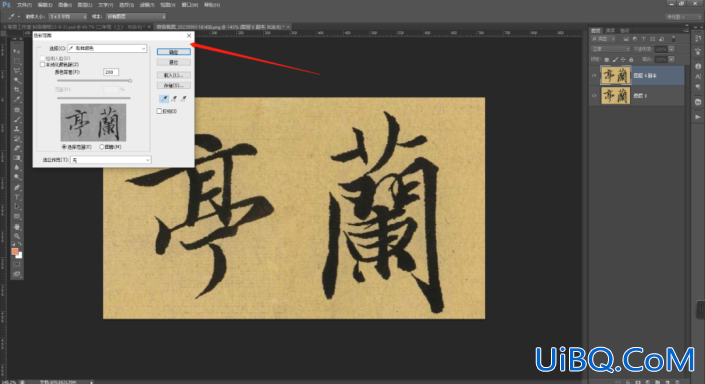
Task: Select the Clone Stamp tool
Action: tap(17, 129)
